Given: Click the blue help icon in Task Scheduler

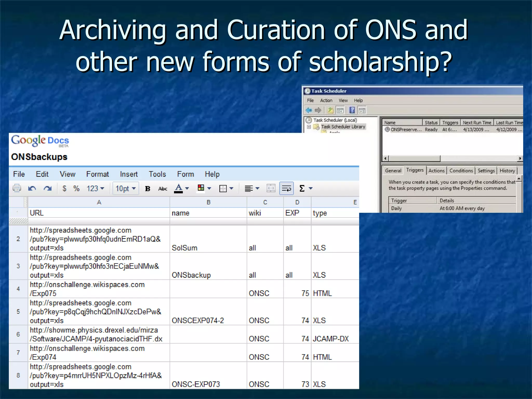Looking at the screenshot, I should tap(352, 110).
